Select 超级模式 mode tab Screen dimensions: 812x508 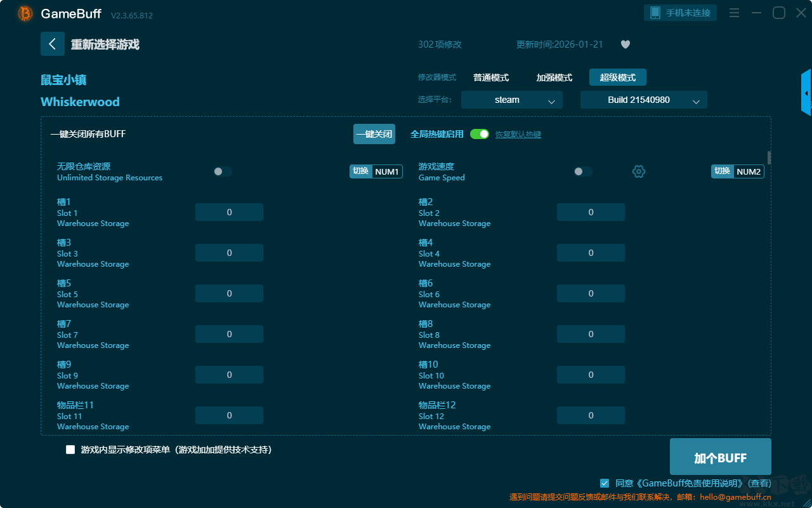click(x=618, y=77)
